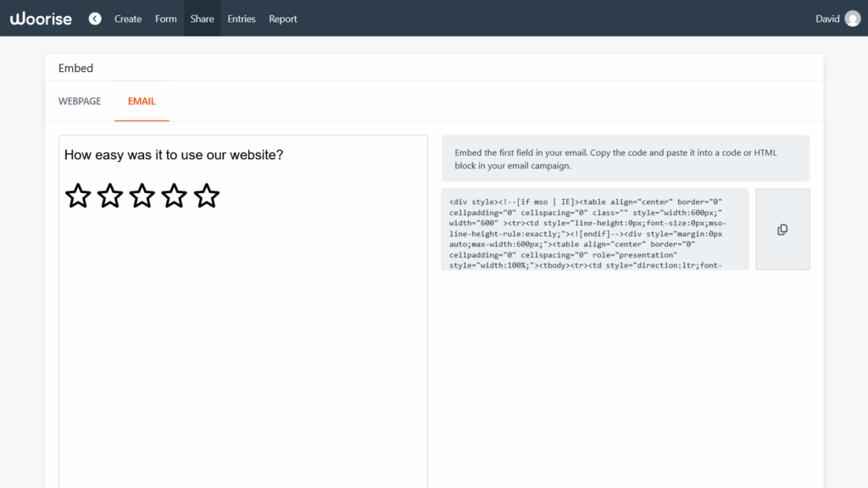Navigate to the Form section
This screenshot has width=868, height=488.
165,18
